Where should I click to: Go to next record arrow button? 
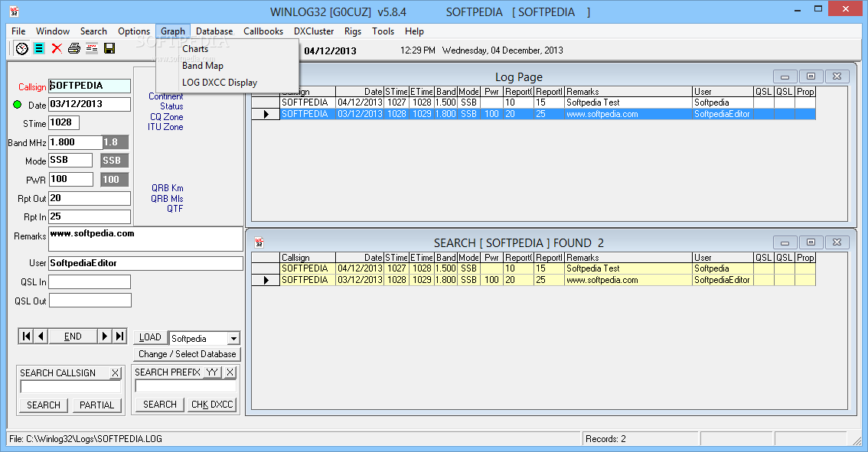[x=105, y=337]
